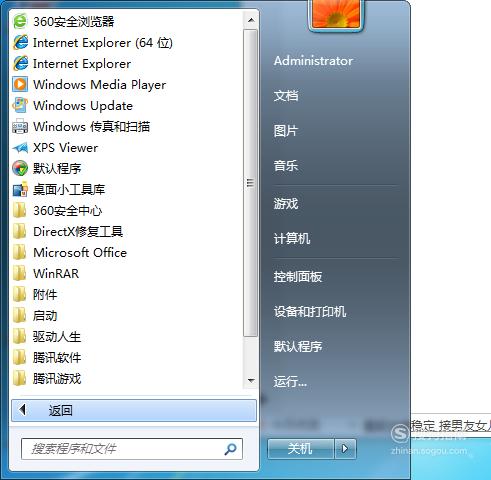Click the WinRAR folder icon
This screenshot has height=480, width=491.
[x=20, y=273]
